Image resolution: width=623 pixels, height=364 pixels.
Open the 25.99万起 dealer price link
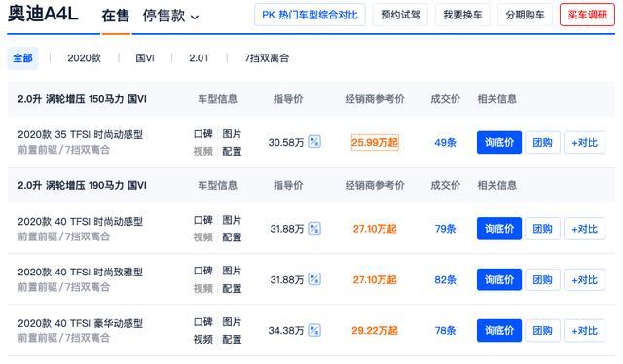click(x=375, y=143)
